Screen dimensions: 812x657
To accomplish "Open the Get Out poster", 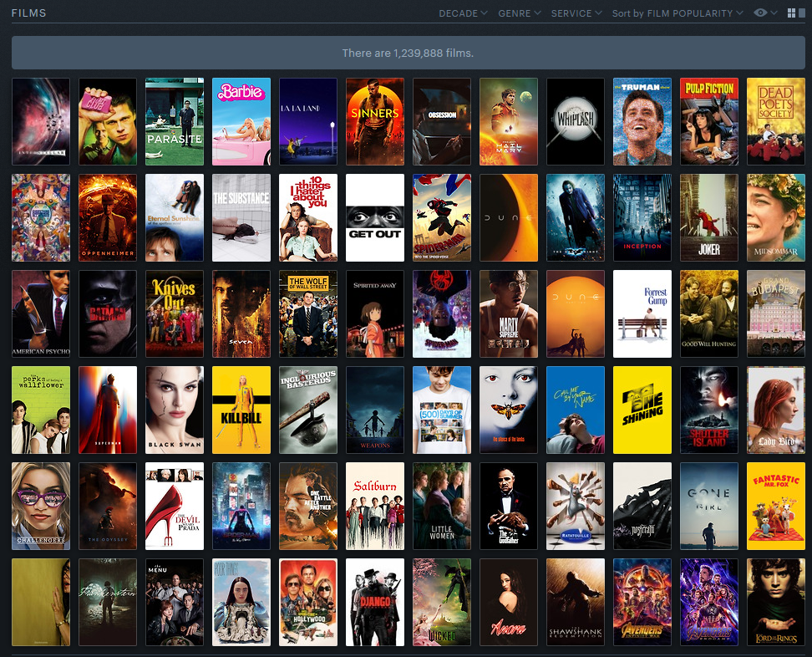I will 375,217.
